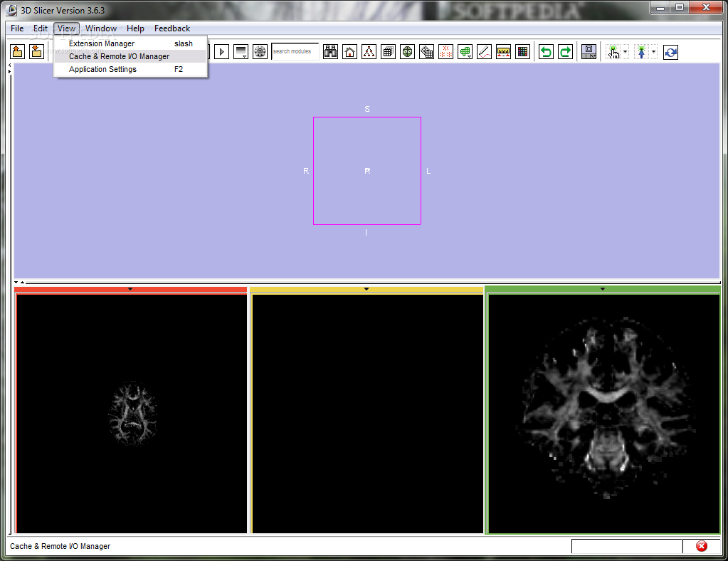Maximize the 3D Slicer window
This screenshot has width=728, height=561.
(680, 7)
